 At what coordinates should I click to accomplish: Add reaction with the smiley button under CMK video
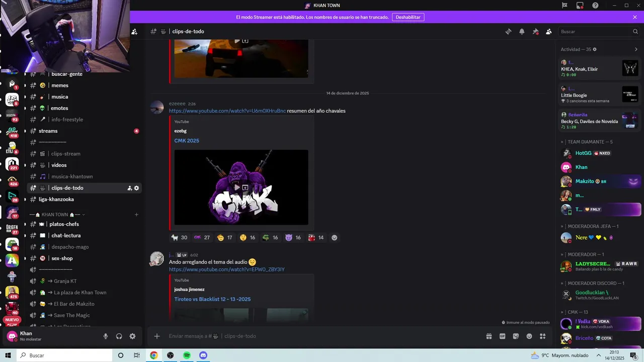pyautogui.click(x=334, y=238)
